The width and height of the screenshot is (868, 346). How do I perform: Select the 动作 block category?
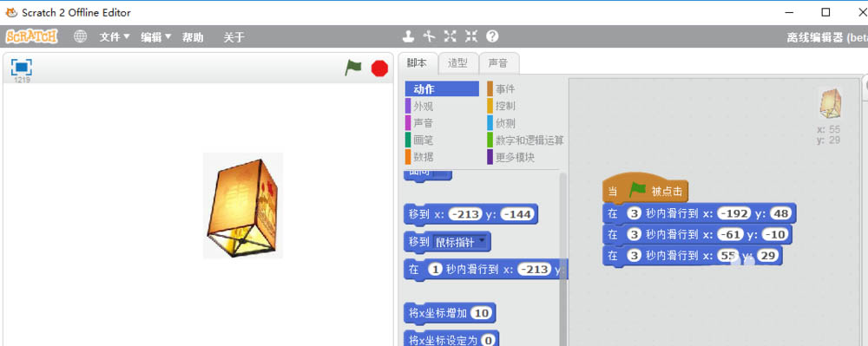(x=442, y=89)
